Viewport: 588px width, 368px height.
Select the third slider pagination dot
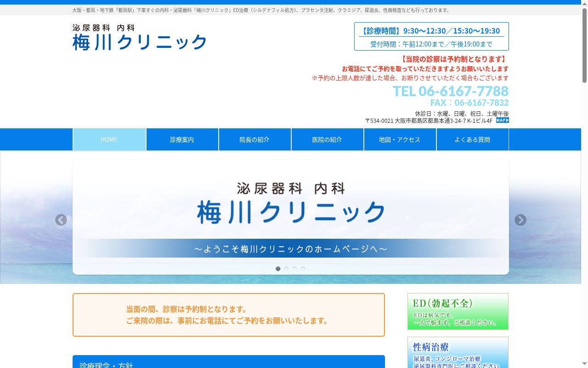[294, 269]
